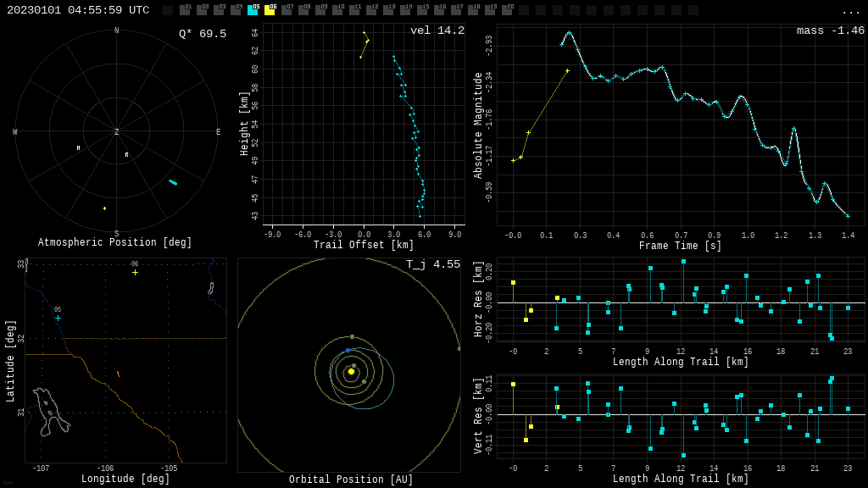The height and width of the screenshot is (488, 868).
Task: Click the yellow dot in atmospheric position plot
Action: point(105,208)
